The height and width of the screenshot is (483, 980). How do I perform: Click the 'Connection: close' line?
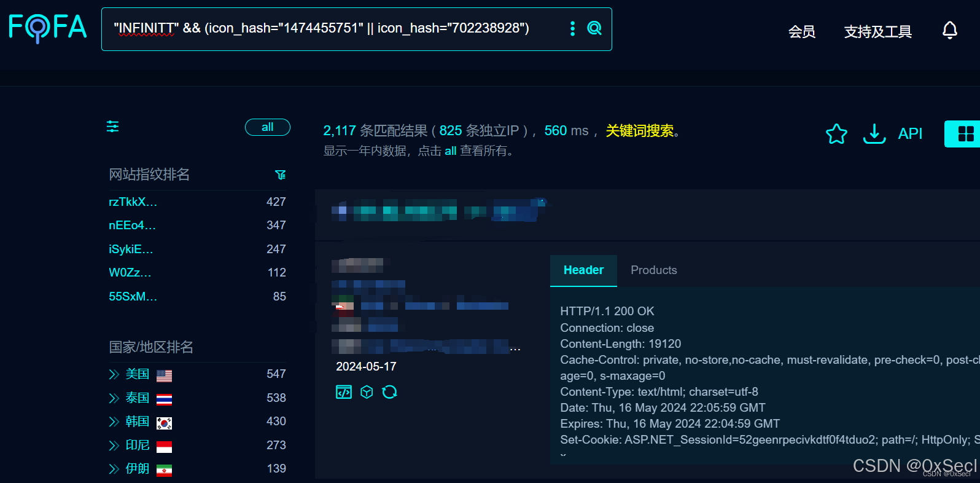pyautogui.click(x=607, y=328)
